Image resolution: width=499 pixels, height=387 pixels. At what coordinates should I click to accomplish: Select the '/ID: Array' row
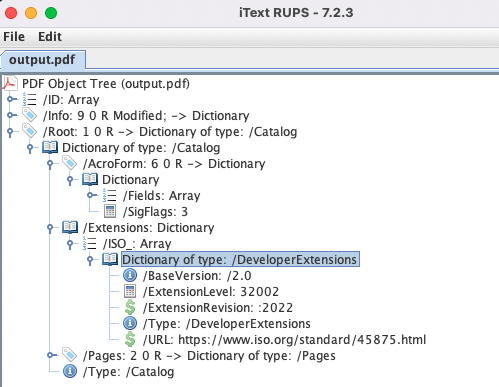point(71,100)
